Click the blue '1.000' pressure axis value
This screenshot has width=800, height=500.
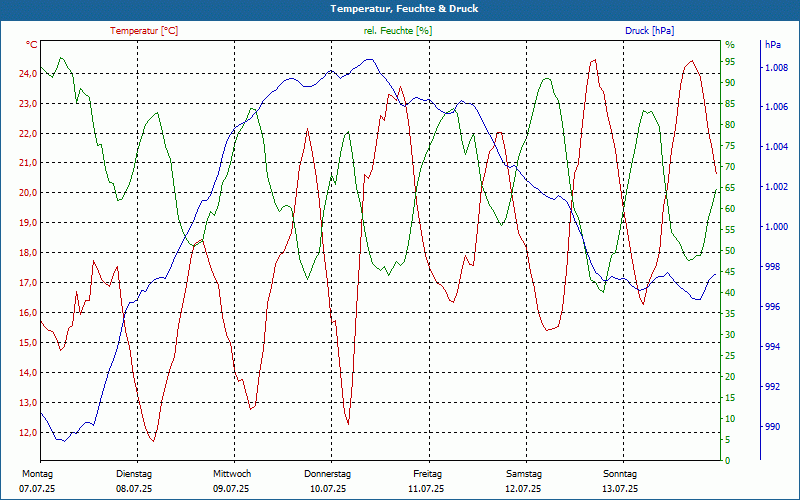click(x=777, y=227)
